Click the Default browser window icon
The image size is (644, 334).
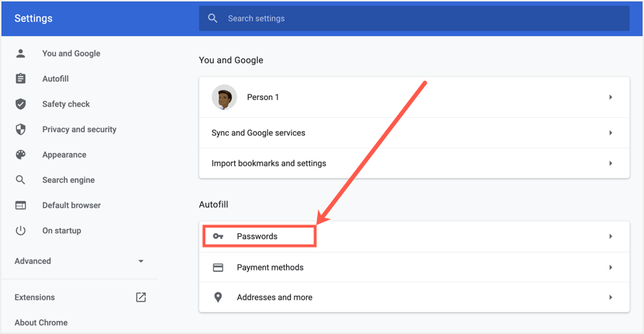click(x=21, y=205)
